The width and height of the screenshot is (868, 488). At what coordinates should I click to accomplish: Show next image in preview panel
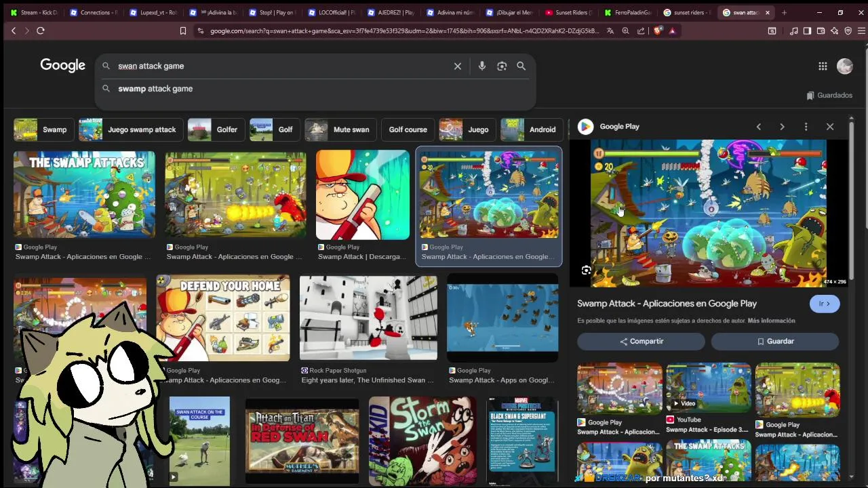click(782, 127)
